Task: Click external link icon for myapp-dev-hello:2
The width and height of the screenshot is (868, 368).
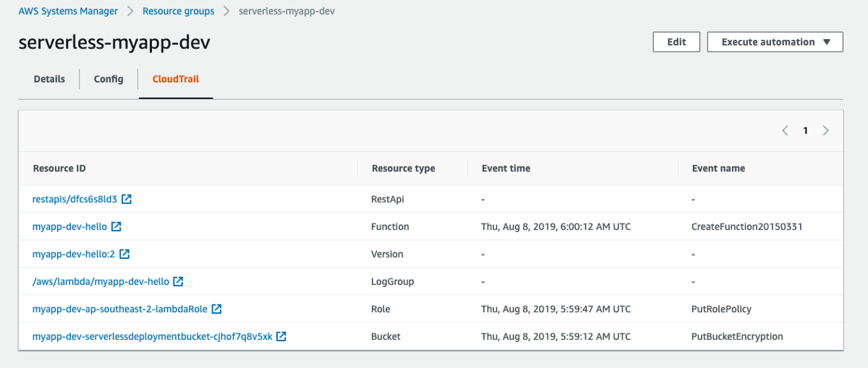Action: tap(124, 254)
